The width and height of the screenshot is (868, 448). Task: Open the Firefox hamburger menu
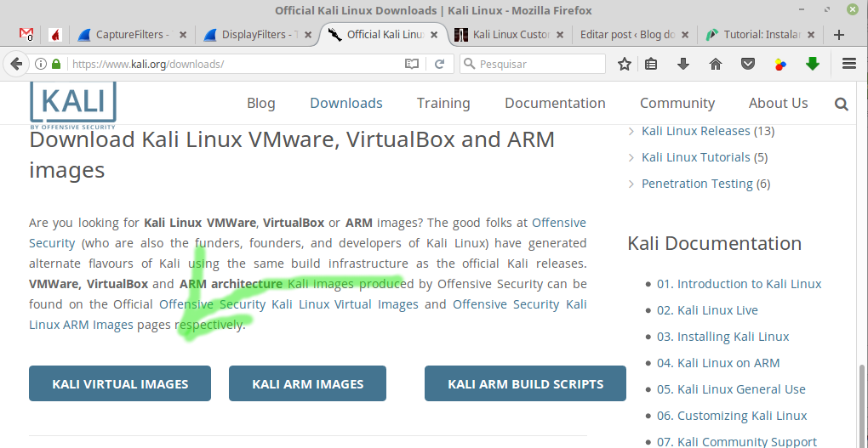[x=849, y=64]
